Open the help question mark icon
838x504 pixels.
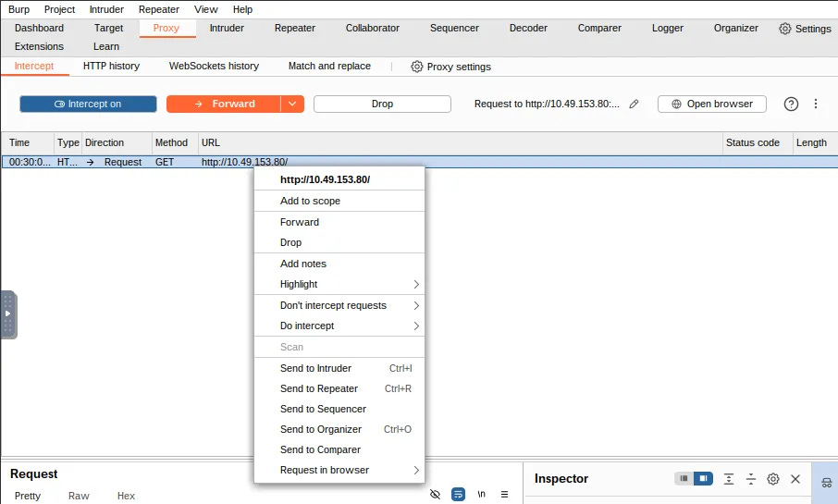tap(791, 104)
